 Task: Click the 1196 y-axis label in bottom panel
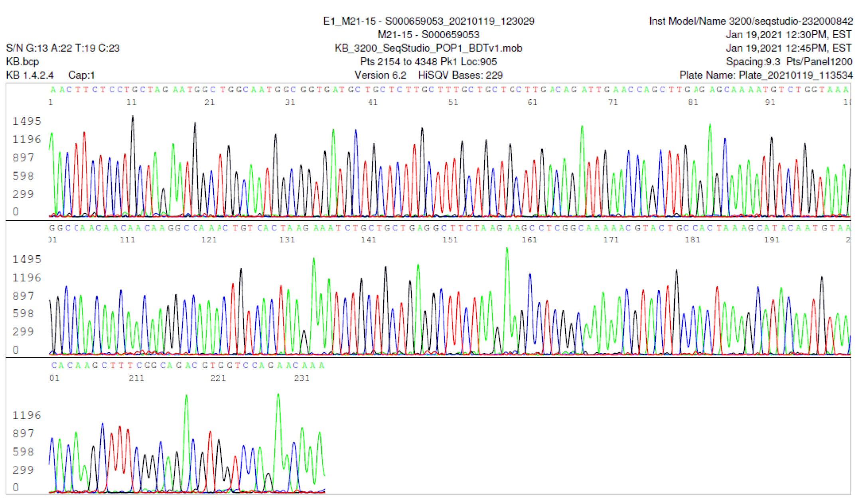(x=26, y=415)
